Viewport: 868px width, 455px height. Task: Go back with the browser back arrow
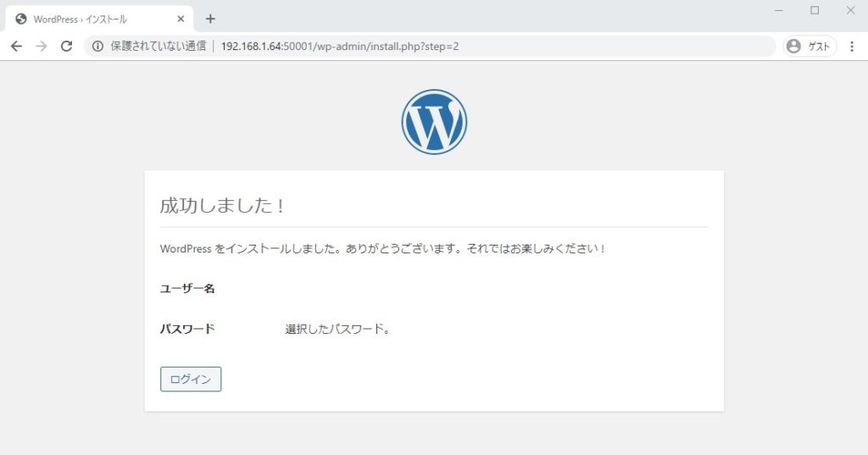tap(17, 47)
